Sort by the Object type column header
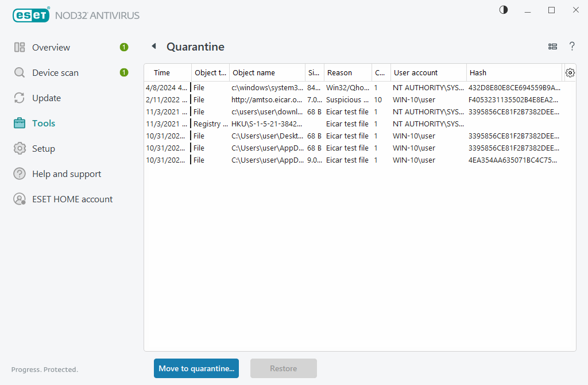 [x=210, y=73]
